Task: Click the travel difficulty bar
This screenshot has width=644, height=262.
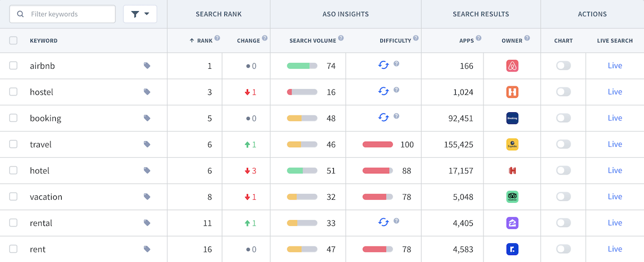Action: click(378, 144)
